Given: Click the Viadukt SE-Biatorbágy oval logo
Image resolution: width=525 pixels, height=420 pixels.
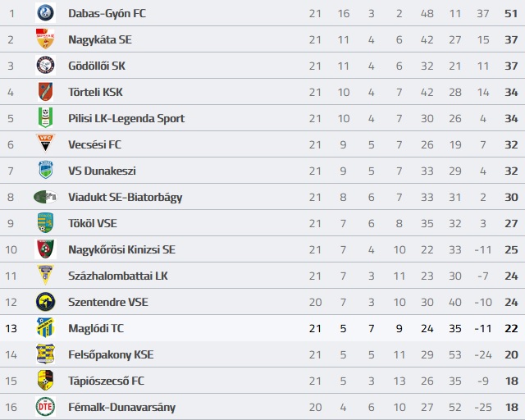Looking at the screenshot, I should (46, 197).
